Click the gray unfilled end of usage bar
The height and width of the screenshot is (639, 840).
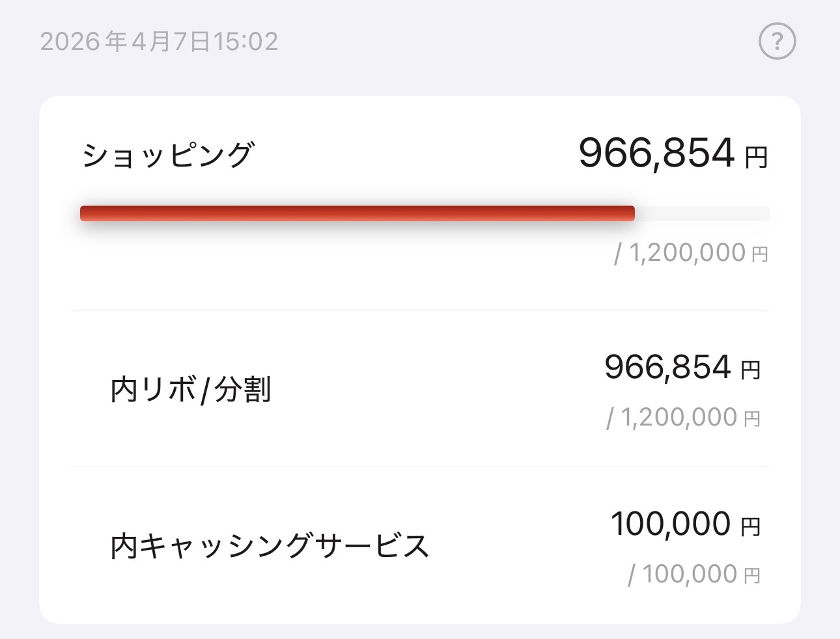[703, 213]
